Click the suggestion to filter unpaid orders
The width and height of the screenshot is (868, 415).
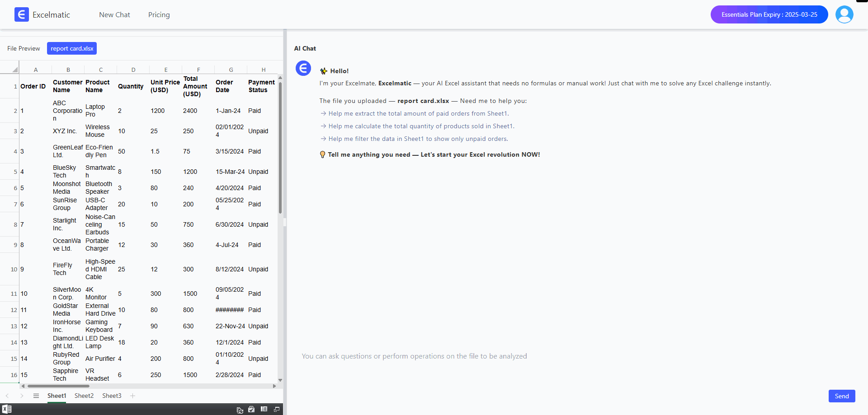418,139
